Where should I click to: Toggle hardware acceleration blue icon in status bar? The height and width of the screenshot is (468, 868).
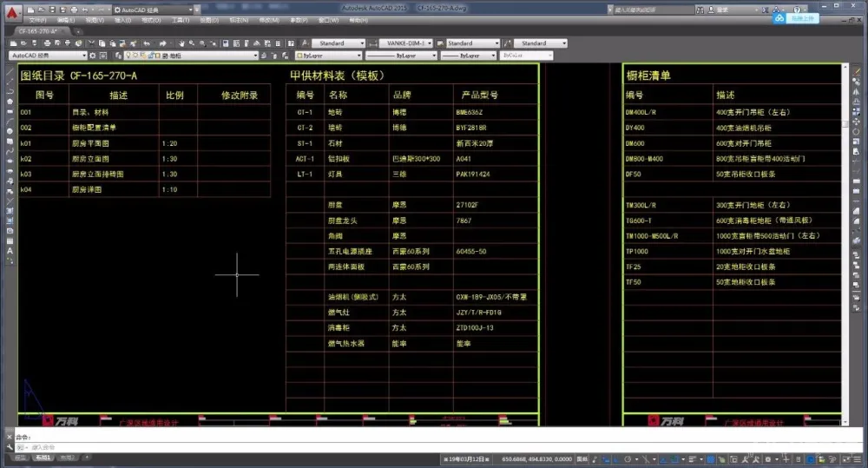pos(811,459)
